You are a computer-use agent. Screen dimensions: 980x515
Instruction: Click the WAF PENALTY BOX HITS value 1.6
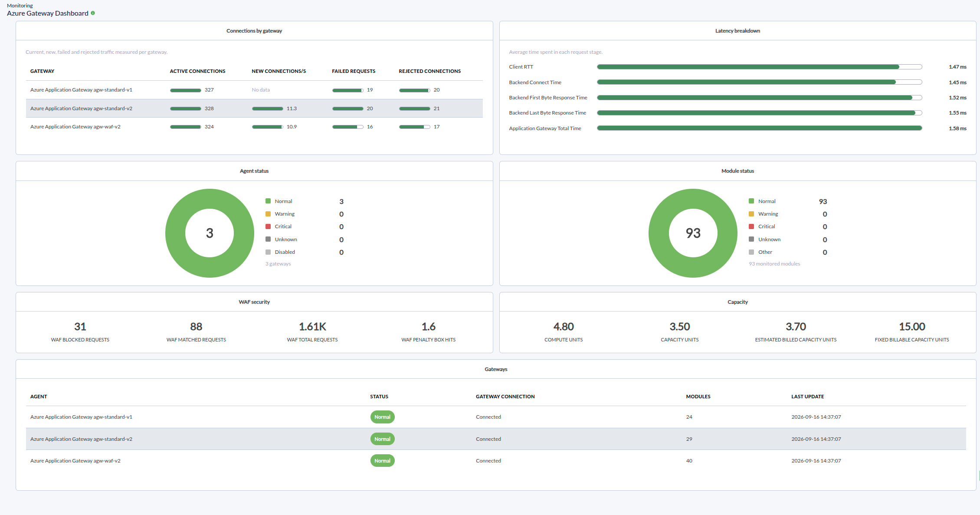429,327
